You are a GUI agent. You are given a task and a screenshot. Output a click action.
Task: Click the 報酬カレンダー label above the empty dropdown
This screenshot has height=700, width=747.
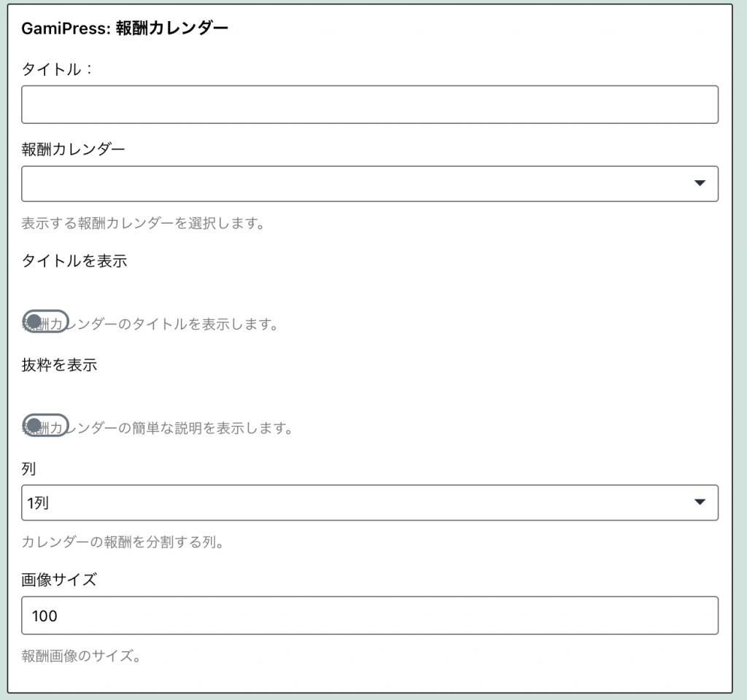tap(74, 149)
